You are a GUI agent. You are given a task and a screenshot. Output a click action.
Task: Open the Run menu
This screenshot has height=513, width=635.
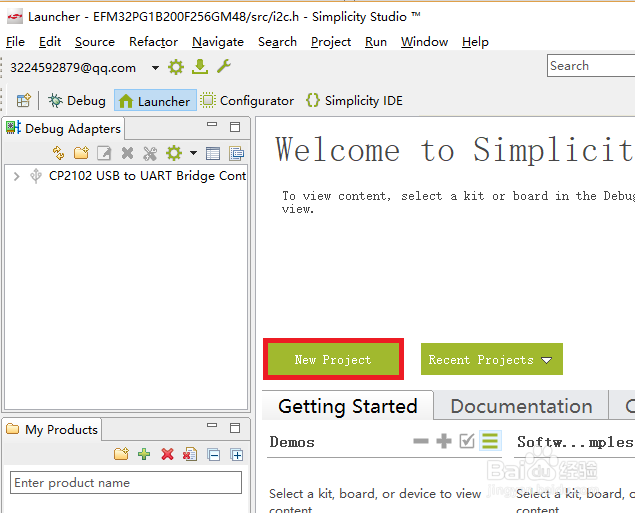[x=376, y=42]
